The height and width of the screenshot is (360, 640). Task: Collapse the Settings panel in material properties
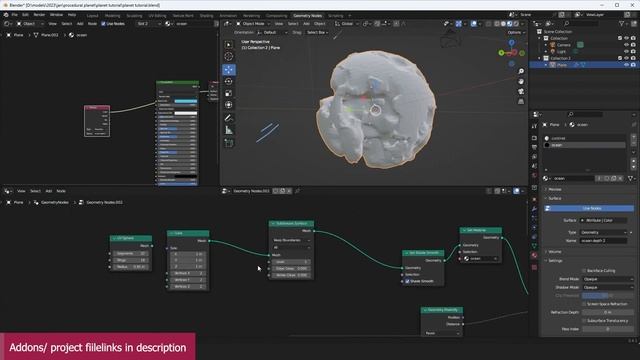tap(555, 261)
